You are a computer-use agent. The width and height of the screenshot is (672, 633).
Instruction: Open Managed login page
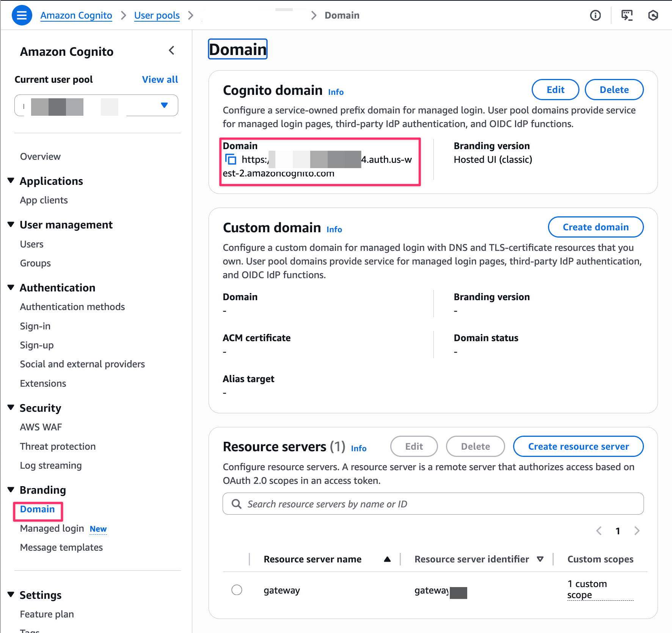52,529
